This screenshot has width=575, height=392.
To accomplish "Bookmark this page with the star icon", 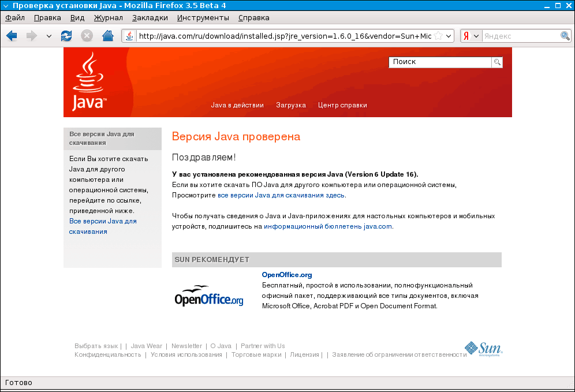I will pos(438,36).
